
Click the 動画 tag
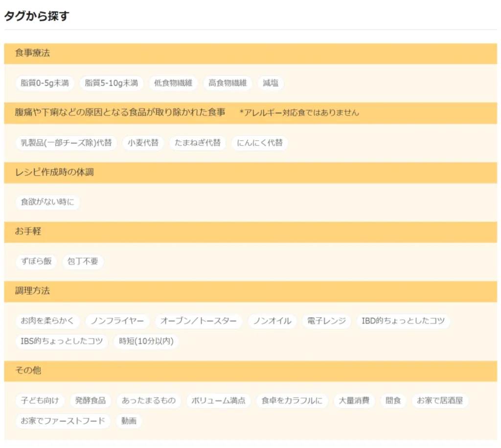129,421
